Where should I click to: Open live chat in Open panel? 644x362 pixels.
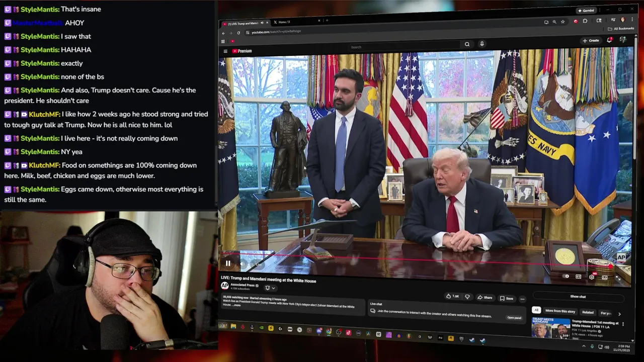(514, 318)
